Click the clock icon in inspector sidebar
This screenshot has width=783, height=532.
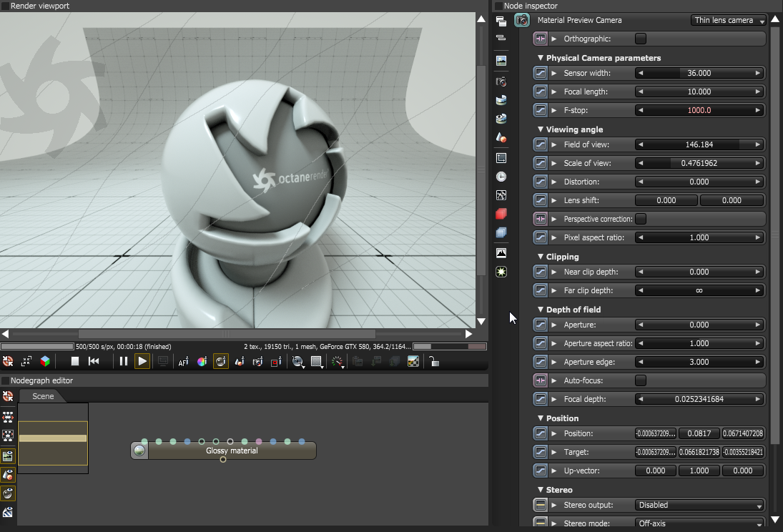click(x=501, y=177)
